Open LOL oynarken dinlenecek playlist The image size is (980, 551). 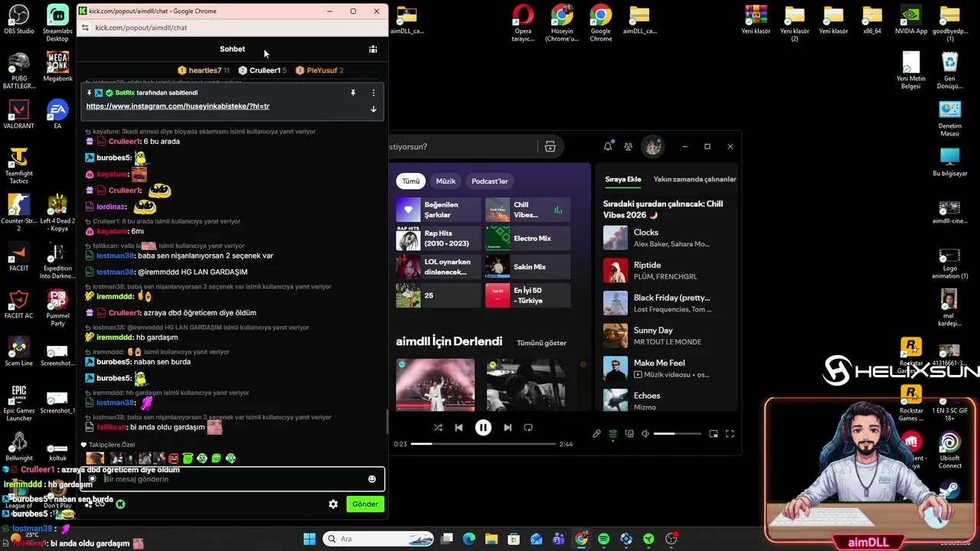point(438,266)
